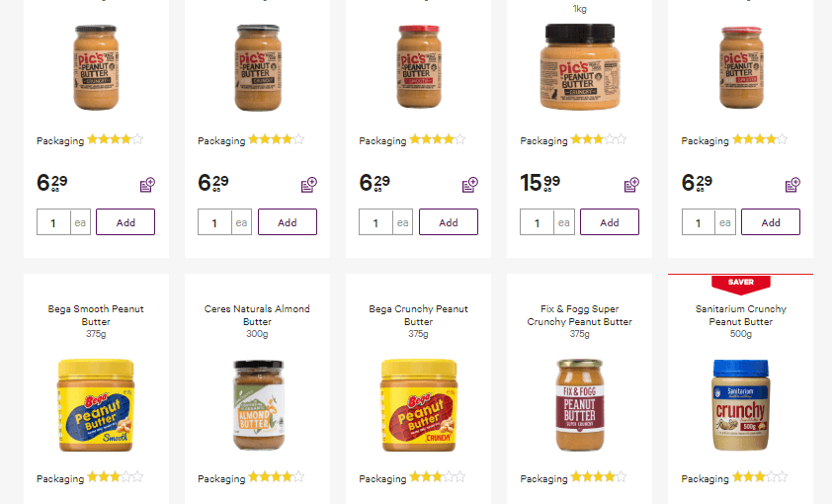Click add-to-list icon for the middle top-row product

[470, 185]
